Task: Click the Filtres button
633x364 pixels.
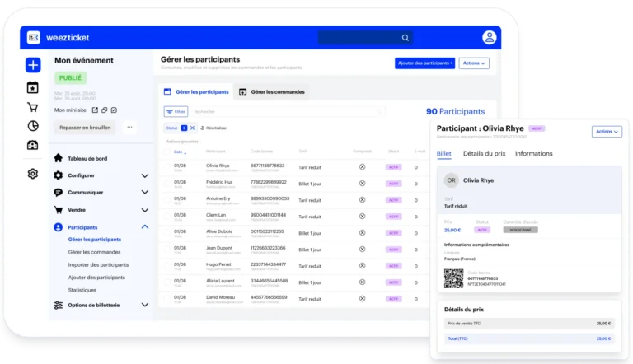Action: tap(176, 111)
